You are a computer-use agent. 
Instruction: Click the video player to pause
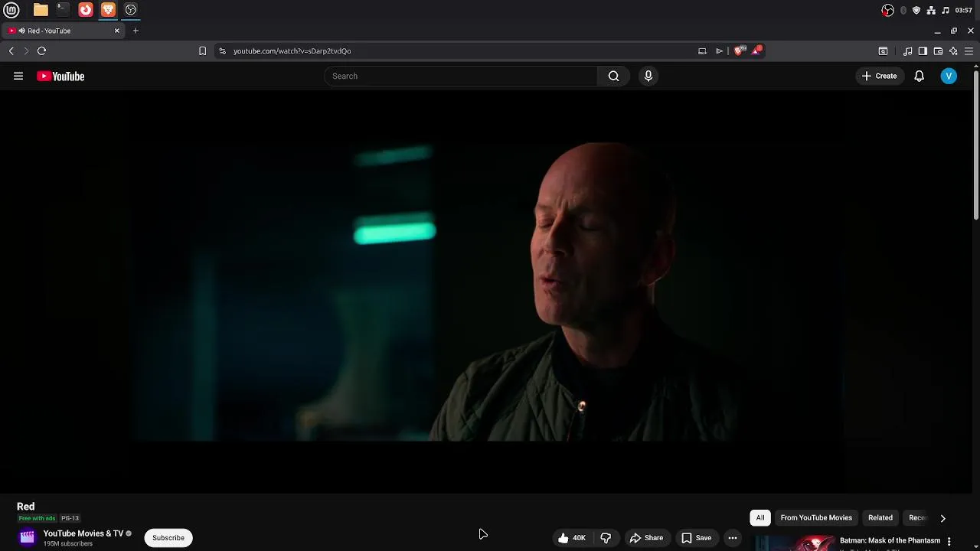click(x=487, y=292)
